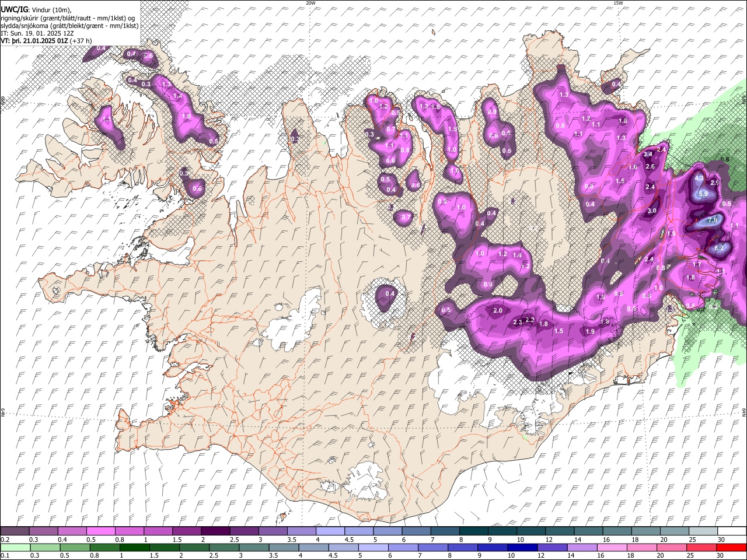Click the 2.0 precipitation value on the map

(x=498, y=310)
